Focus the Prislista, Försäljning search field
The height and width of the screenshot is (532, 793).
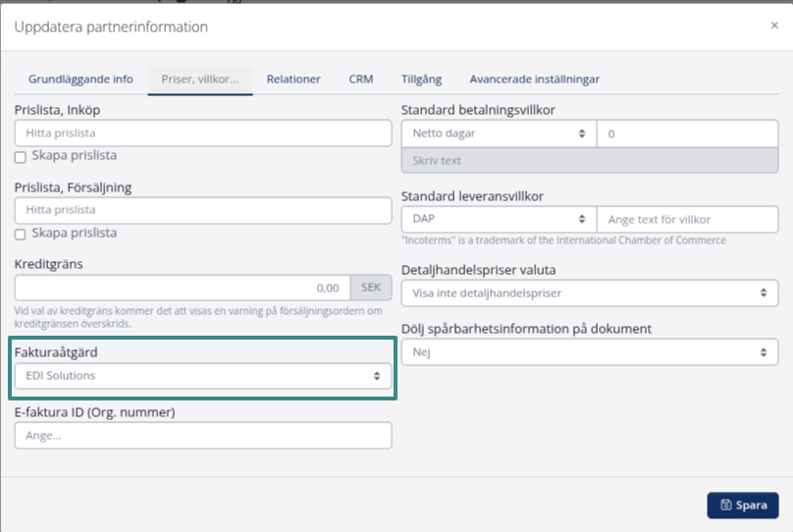(203, 210)
